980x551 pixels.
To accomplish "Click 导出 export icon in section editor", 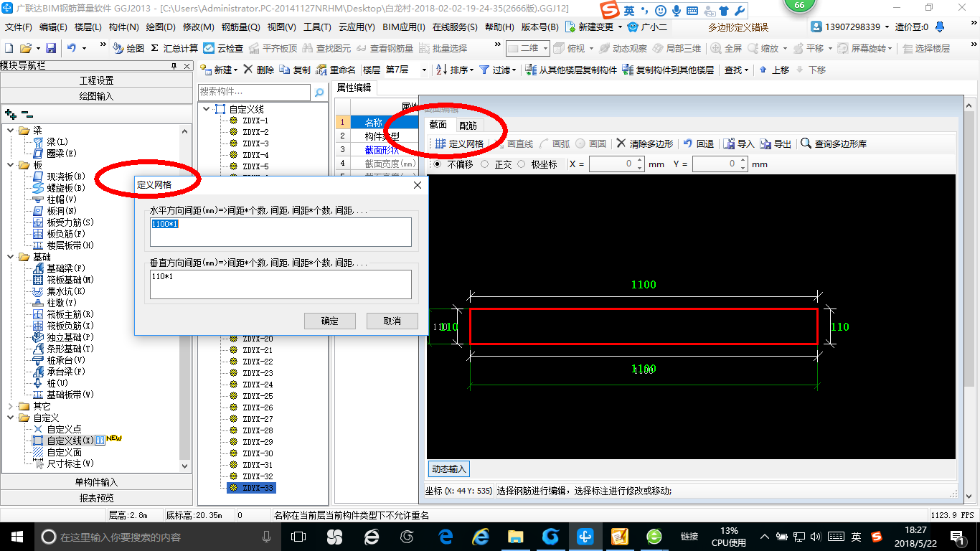I will click(x=776, y=143).
